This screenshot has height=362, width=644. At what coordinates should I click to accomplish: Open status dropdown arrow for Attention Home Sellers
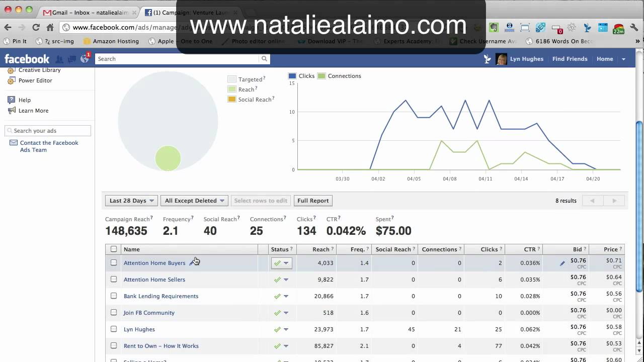(286, 280)
